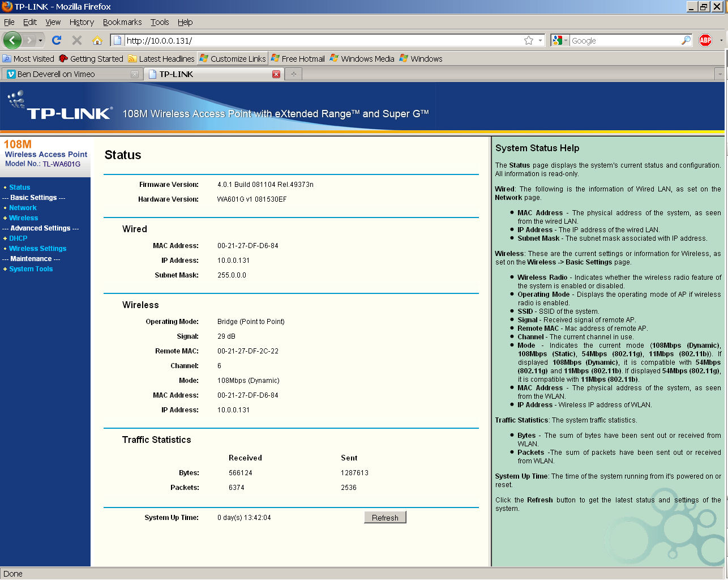The image size is (728, 580).
Task: Open the History menu
Action: click(82, 22)
